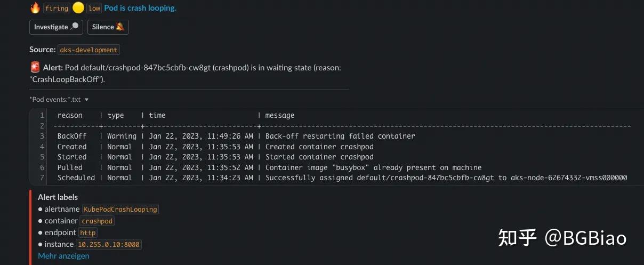This screenshot has height=265, width=644.
Task: Click the Investigate button
Action: (56, 27)
